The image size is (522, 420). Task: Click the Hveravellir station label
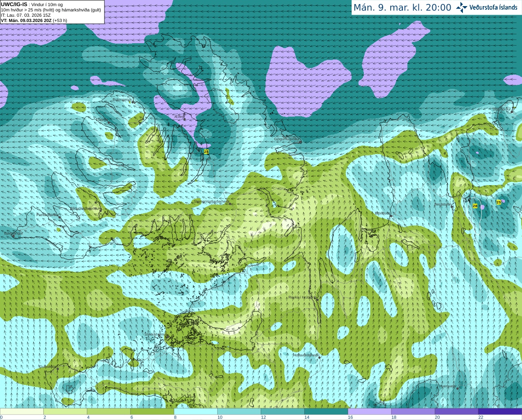point(447,386)
